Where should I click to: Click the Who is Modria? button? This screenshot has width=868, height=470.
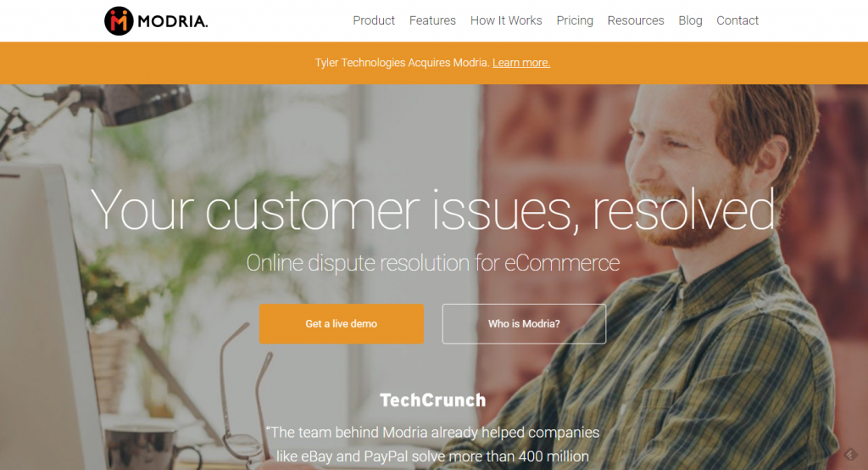point(524,324)
